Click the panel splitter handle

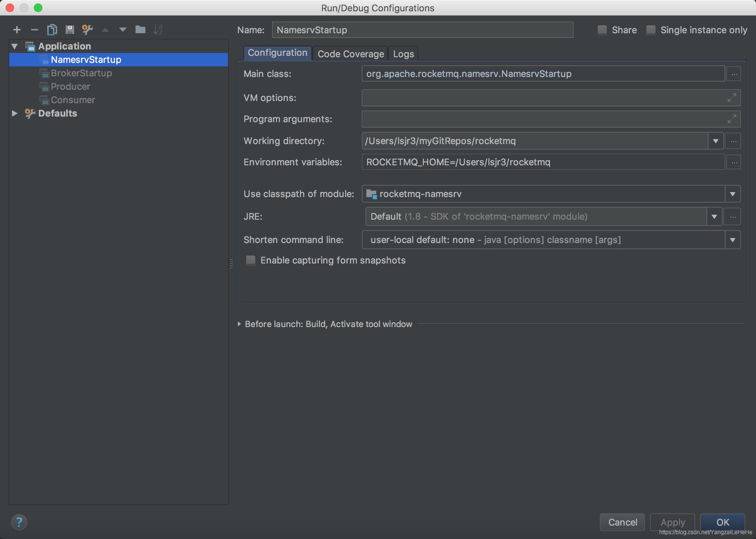(231, 263)
